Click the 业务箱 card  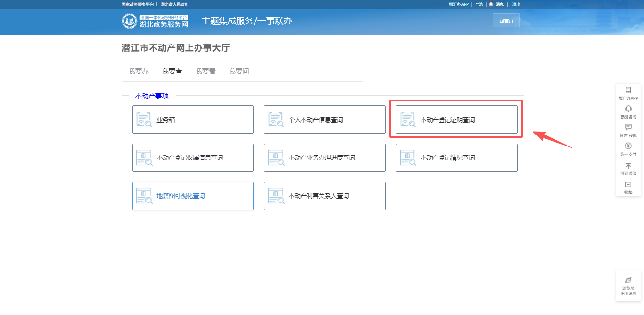pos(192,120)
